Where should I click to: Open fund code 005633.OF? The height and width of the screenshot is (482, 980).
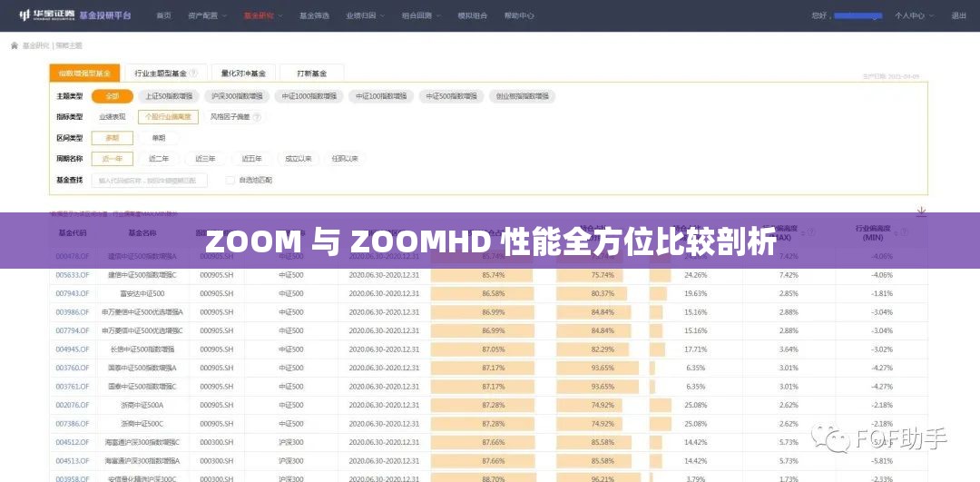[x=73, y=275]
